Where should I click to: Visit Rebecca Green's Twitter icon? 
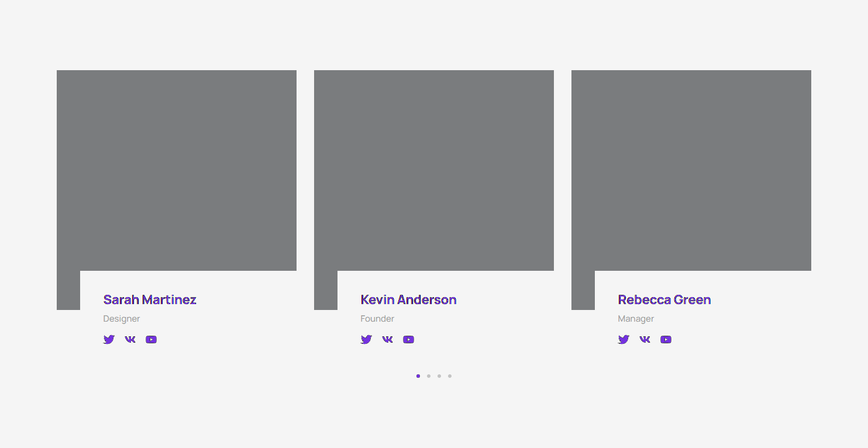click(624, 339)
